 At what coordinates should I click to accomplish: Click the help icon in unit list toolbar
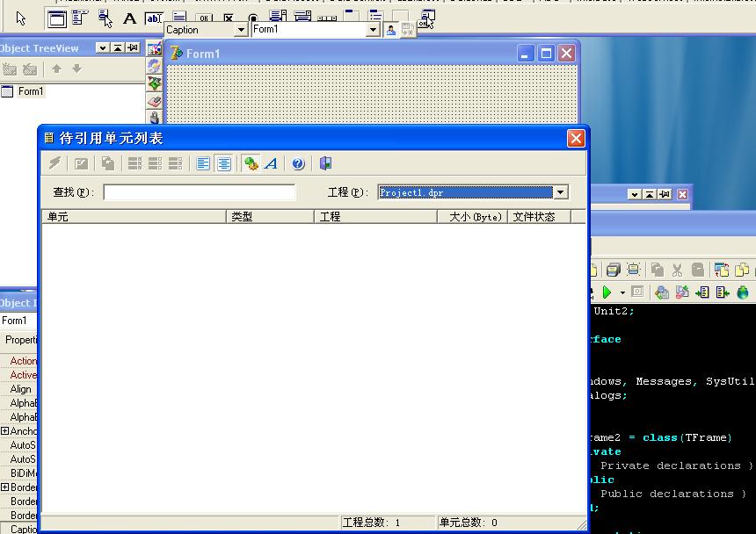click(x=298, y=163)
